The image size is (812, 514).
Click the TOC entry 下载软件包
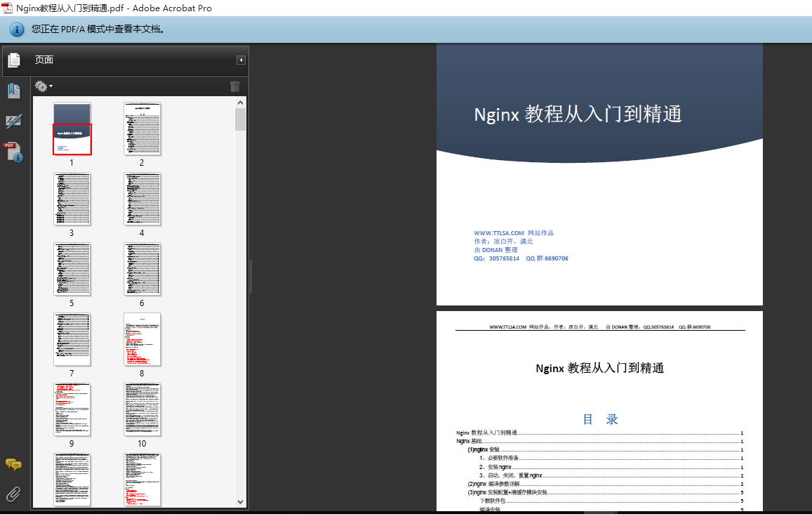(611, 501)
